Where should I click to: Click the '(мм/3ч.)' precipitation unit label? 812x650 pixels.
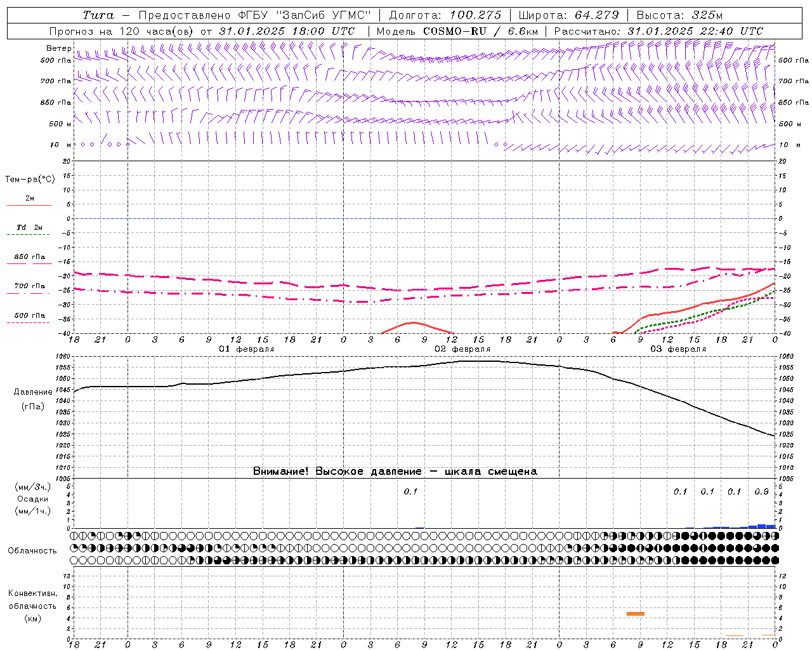pyautogui.click(x=33, y=487)
